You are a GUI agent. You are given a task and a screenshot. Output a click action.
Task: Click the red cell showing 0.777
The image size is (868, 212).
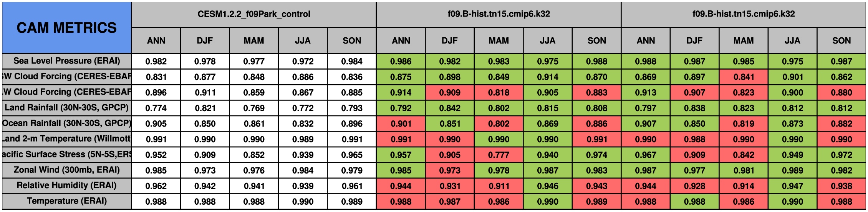499,155
